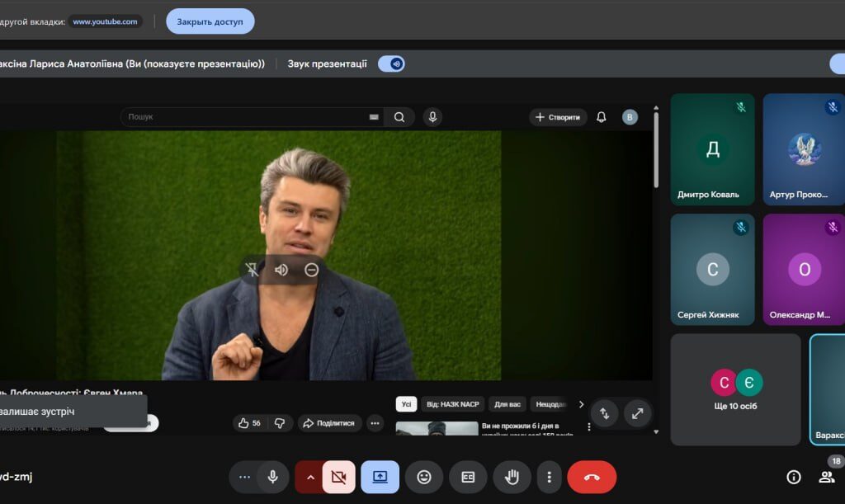The height and width of the screenshot is (504, 845).
Task: Expand video settings arrow next to camera
Action: click(x=310, y=477)
